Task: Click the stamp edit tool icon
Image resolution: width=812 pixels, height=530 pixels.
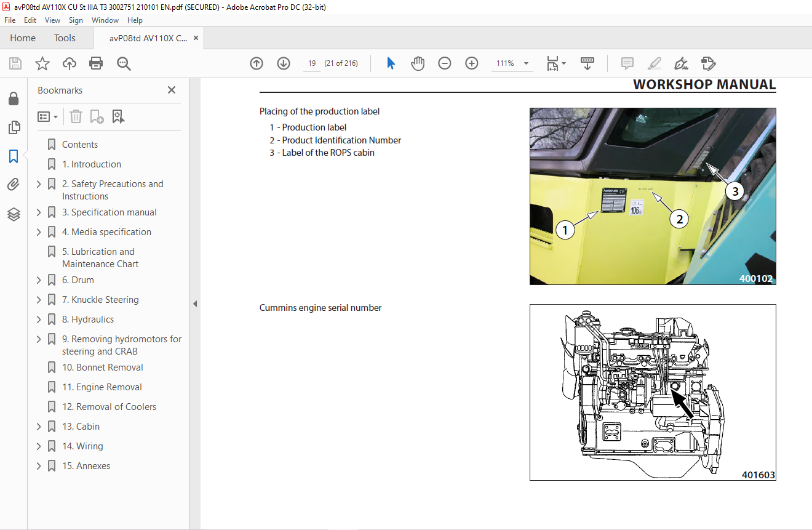Action: pyautogui.click(x=708, y=63)
